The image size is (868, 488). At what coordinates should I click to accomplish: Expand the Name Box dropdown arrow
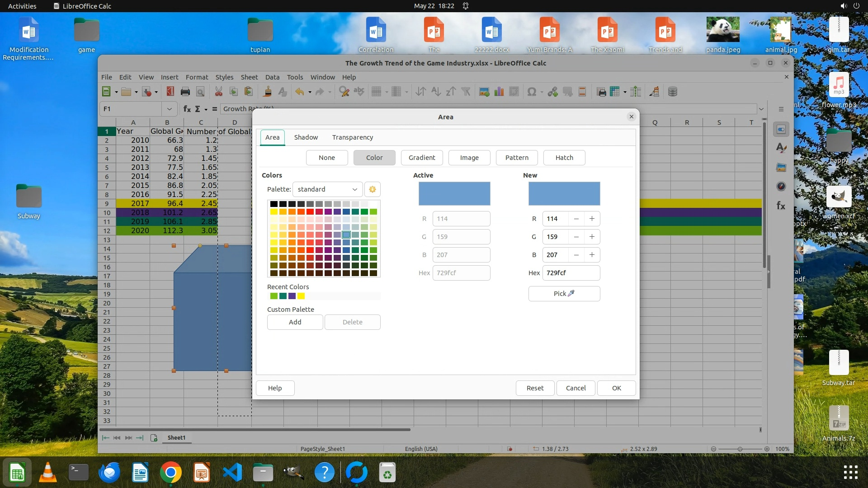169,109
